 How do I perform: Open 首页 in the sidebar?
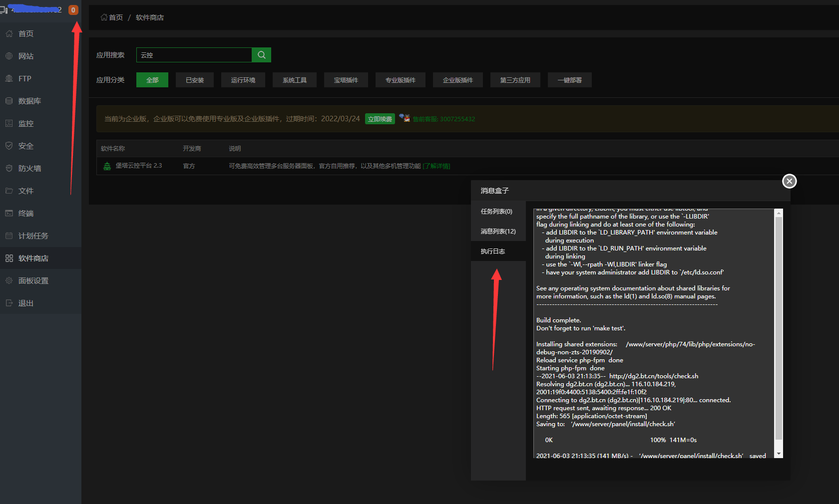(x=40, y=33)
